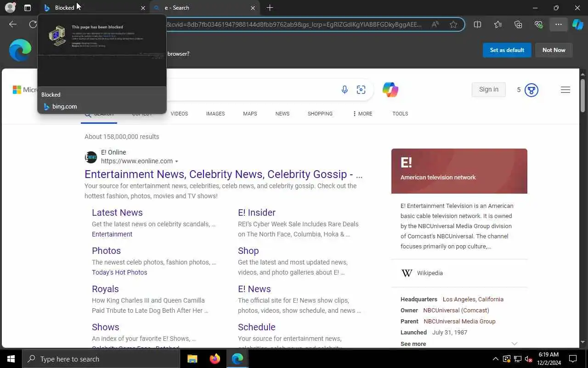588x368 pixels.
Task: Add this page to favorites star
Action: pos(453,24)
